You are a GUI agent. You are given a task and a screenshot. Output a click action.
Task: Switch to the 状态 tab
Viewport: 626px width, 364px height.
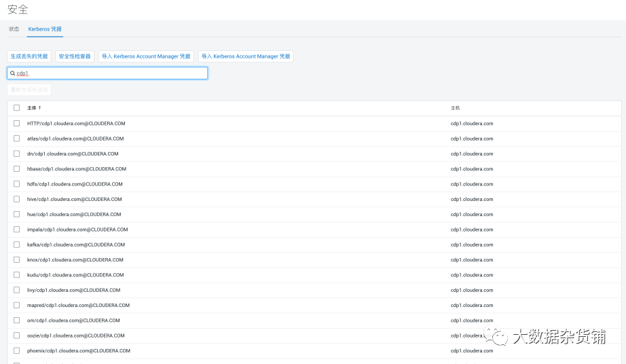tap(14, 29)
